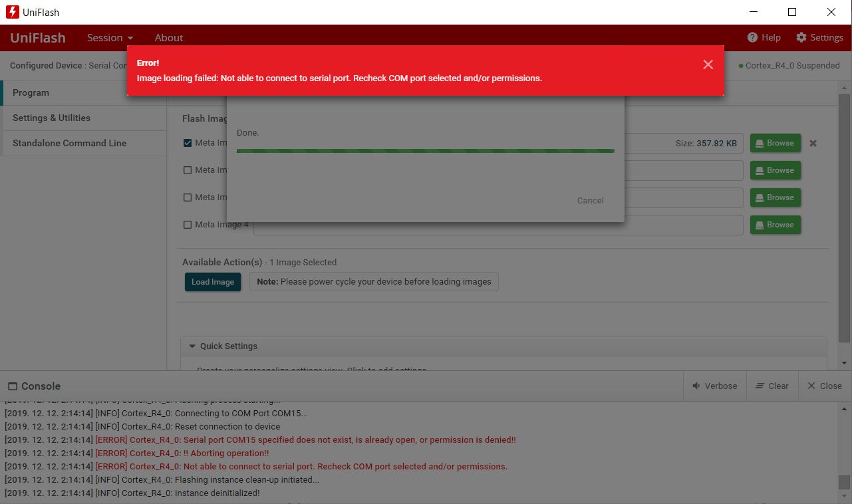Open the Session dropdown menu
The height and width of the screenshot is (504, 852).
coord(110,38)
